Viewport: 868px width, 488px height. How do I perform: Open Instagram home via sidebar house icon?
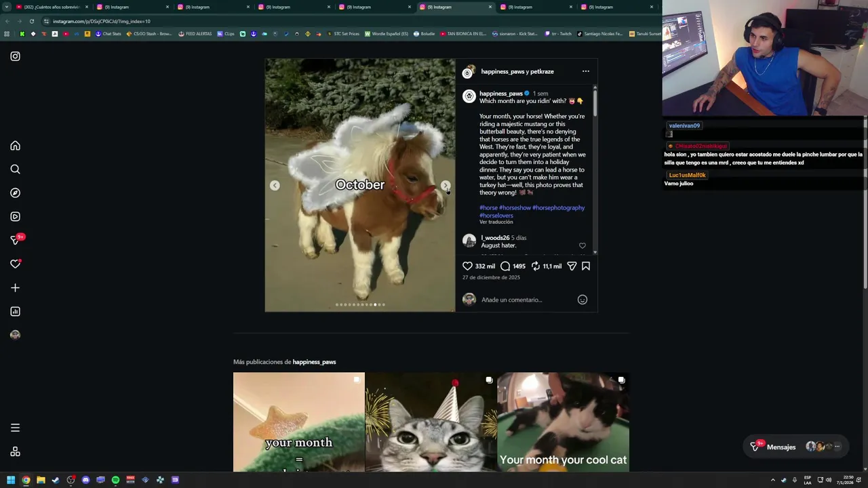click(x=15, y=146)
